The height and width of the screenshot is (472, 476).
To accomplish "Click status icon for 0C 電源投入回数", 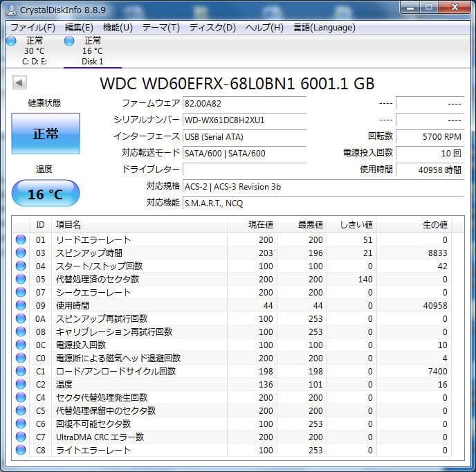I will click(x=21, y=345).
